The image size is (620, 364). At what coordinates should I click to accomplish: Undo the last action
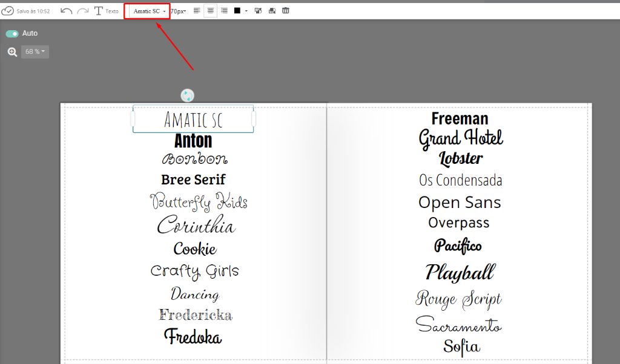point(66,11)
